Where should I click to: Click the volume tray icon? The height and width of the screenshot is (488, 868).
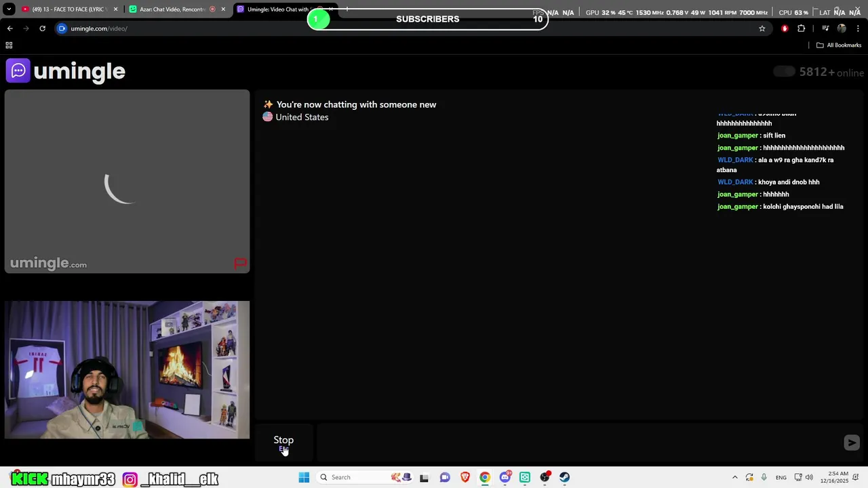(x=809, y=477)
